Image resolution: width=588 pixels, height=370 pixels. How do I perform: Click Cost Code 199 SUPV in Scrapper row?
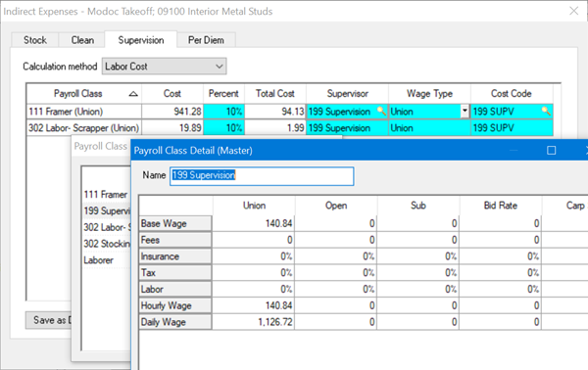point(512,128)
